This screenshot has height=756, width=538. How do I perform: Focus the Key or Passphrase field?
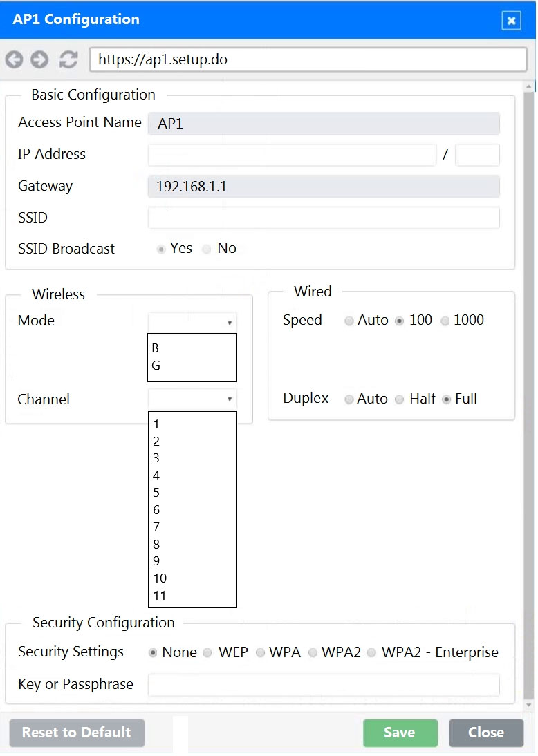[324, 685]
